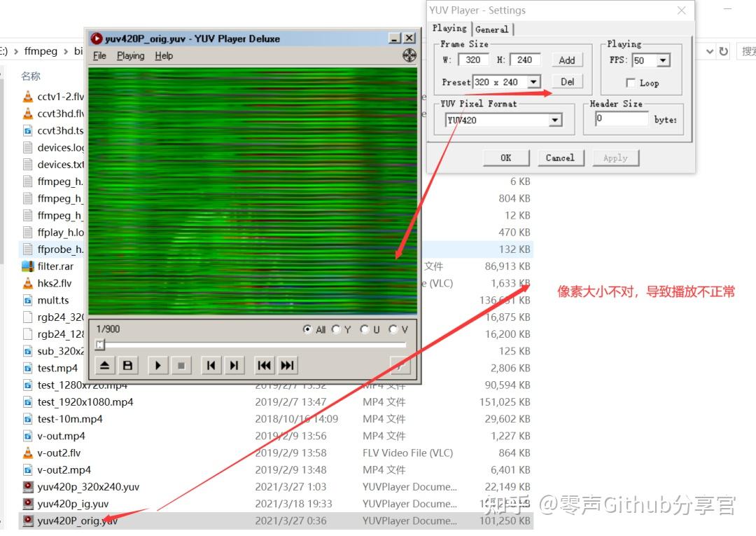
Task: Step back one frame with frame-back icon
Action: coord(211,365)
